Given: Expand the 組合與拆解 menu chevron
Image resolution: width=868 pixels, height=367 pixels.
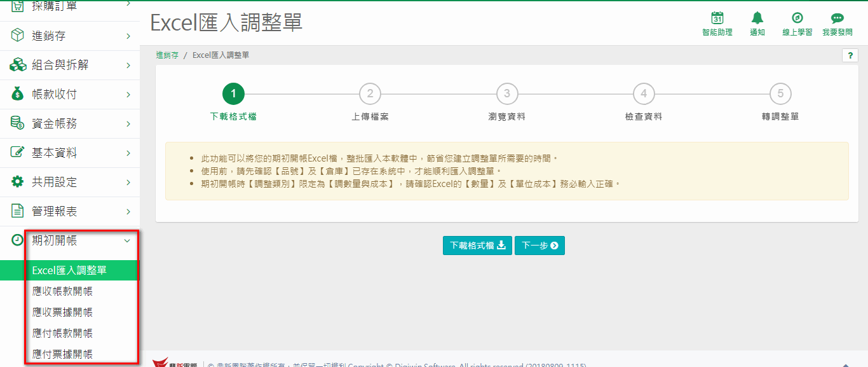Looking at the screenshot, I should [128, 66].
